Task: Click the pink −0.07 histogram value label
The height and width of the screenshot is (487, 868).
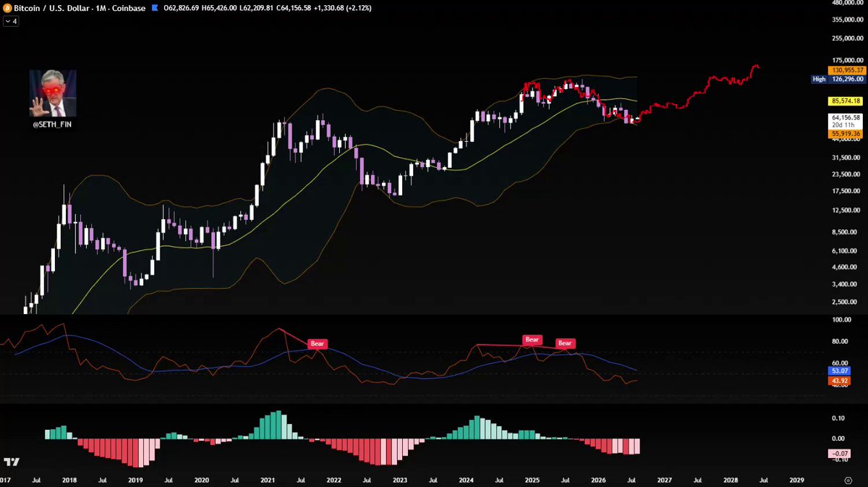Action: (839, 454)
